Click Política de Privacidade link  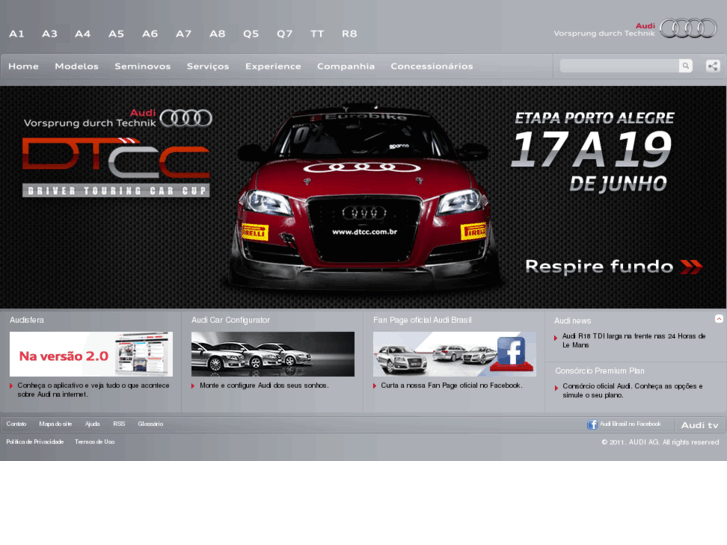coord(35,442)
